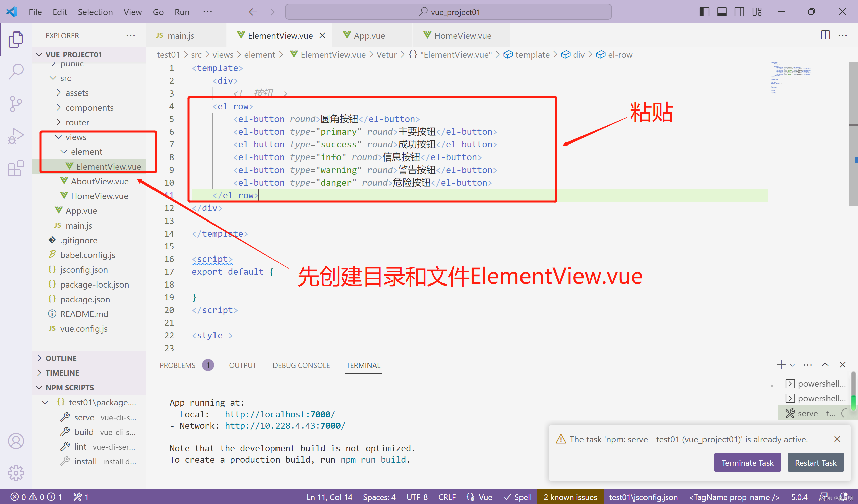Open the Manage gear icon

pyautogui.click(x=16, y=473)
